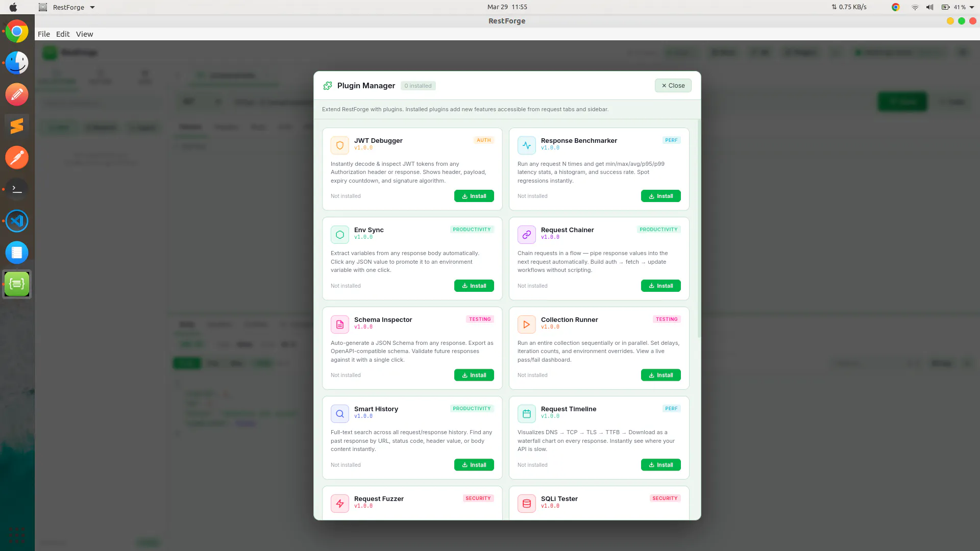The height and width of the screenshot is (551, 980).
Task: Open Google Chrome from the dock
Action: 17,32
